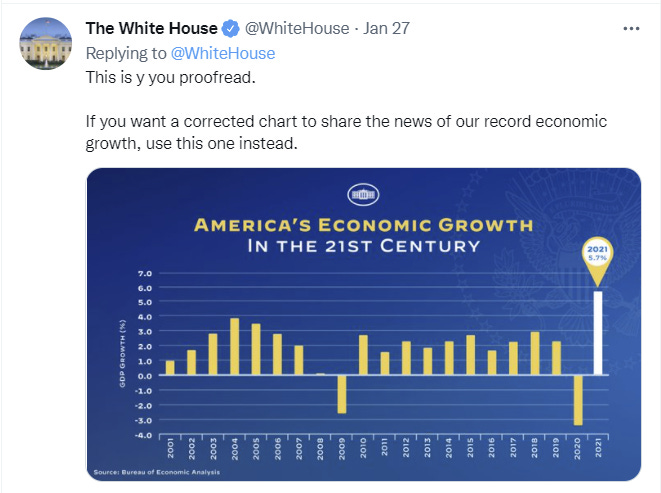The height and width of the screenshot is (493, 661).
Task: Click the blue verified badge
Action: click(230, 29)
